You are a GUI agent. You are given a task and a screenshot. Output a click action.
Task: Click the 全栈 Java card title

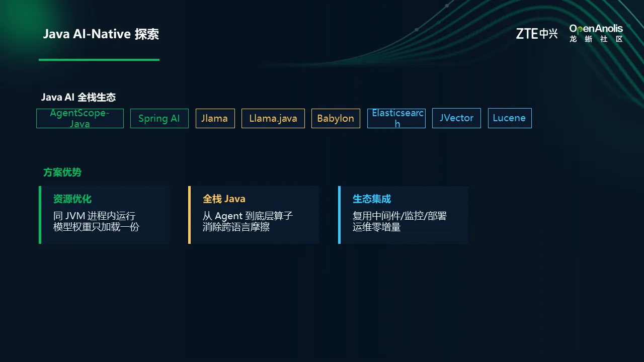click(x=224, y=199)
